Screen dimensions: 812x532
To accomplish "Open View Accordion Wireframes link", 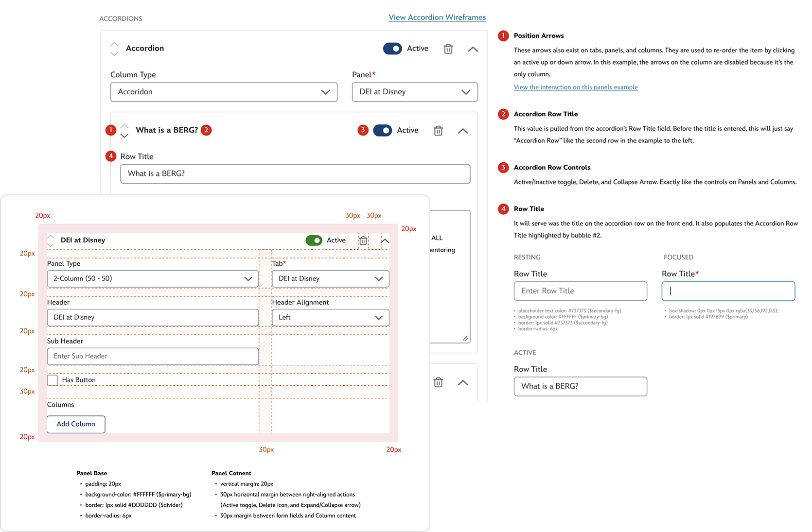I will tap(437, 17).
